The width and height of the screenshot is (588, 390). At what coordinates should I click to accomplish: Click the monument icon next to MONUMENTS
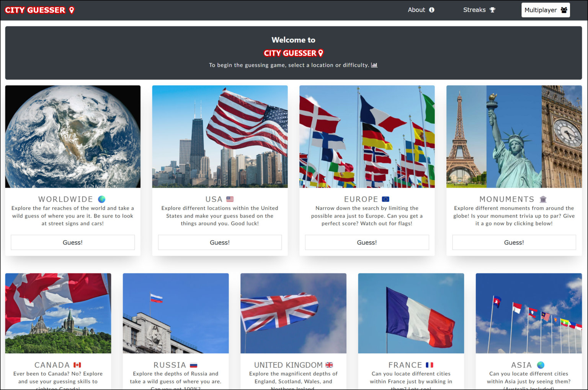point(543,199)
